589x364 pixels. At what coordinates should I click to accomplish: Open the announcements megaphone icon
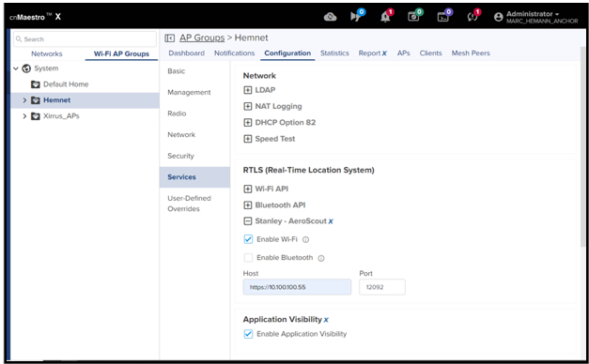point(355,17)
